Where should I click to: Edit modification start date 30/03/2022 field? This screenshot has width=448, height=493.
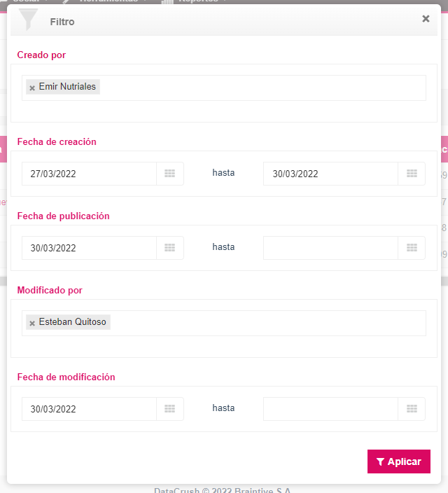(89, 409)
